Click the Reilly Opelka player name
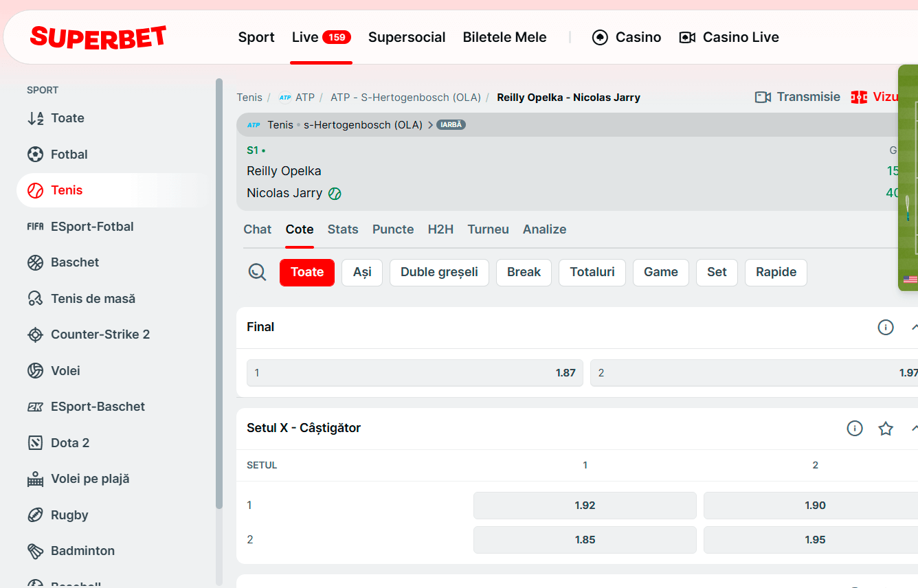918x588 pixels. [284, 171]
